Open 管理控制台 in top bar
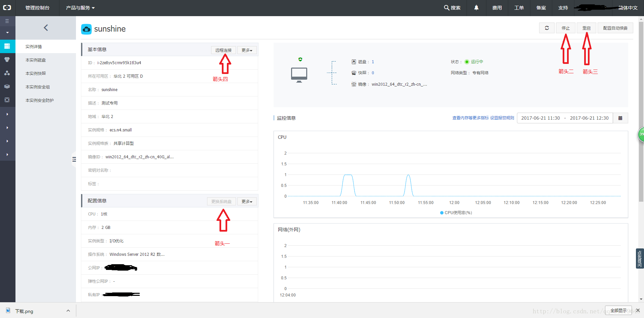 pyautogui.click(x=37, y=8)
